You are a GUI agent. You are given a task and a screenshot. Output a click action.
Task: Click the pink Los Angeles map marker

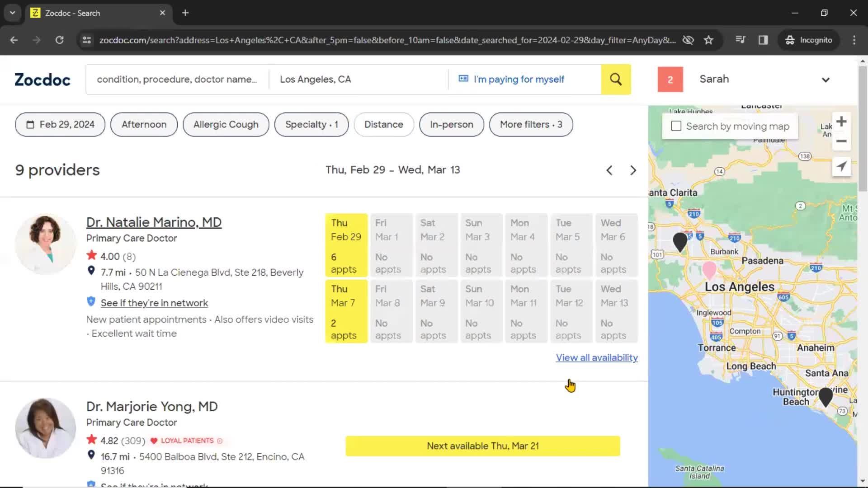click(x=709, y=270)
